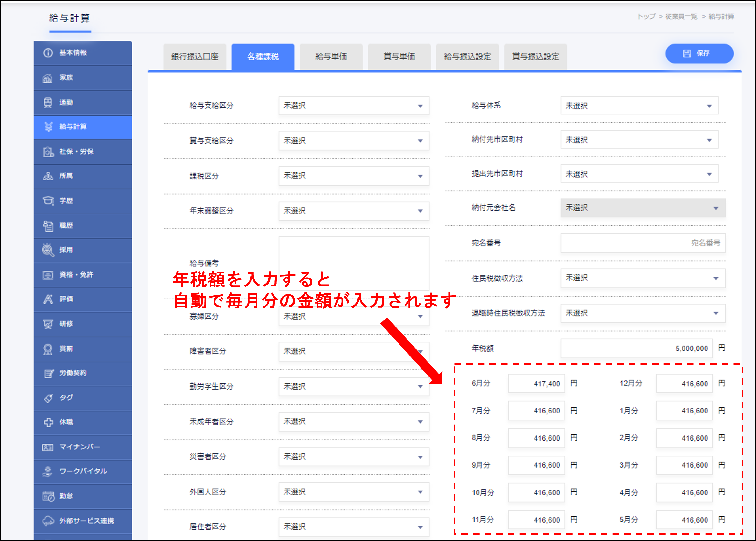Click the 賞罰 medal icon in sidebar
Screen dimensions: 756x541
click(48, 349)
